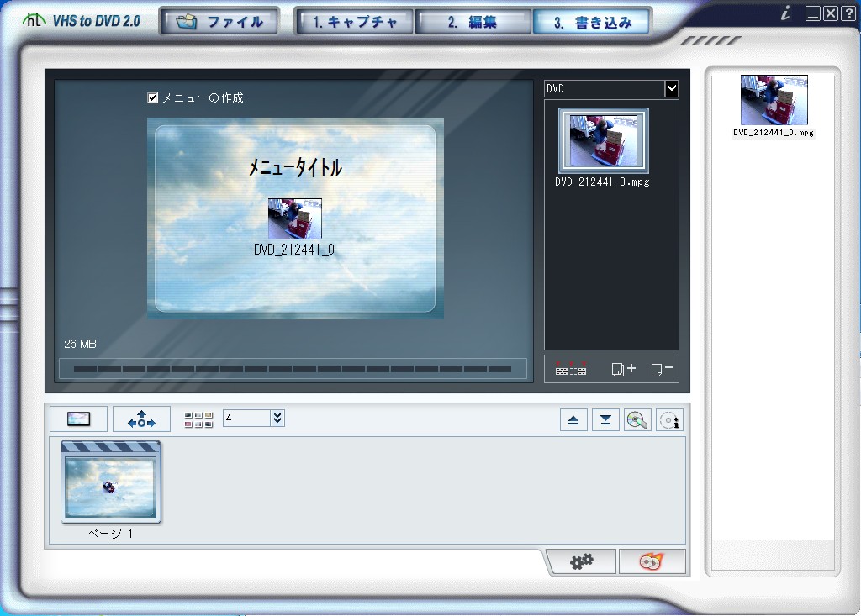Click the chapter settings film strip icon
This screenshot has height=616, width=861.
click(x=571, y=369)
